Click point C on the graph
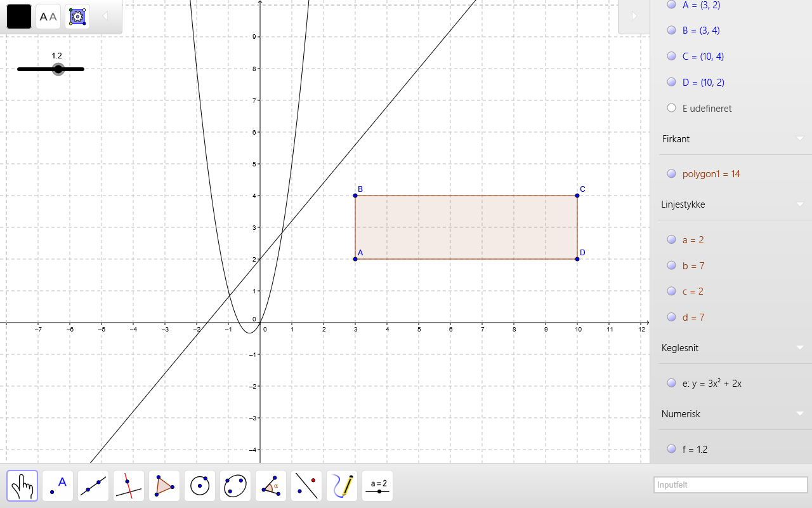The height and width of the screenshot is (508, 812). point(577,196)
